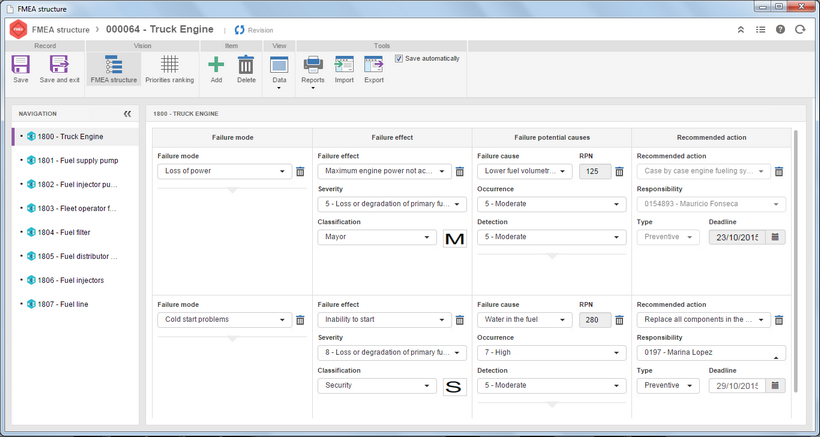Open first row Occurrence 5 - Moderate dropdown
The height and width of the screenshot is (437, 820).
click(x=551, y=204)
